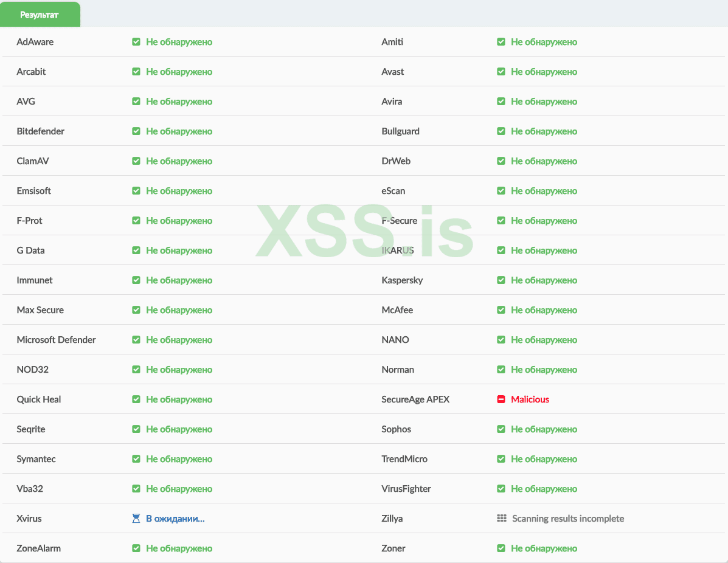Click the 'Не обнаружено' result for Avast

tap(544, 72)
